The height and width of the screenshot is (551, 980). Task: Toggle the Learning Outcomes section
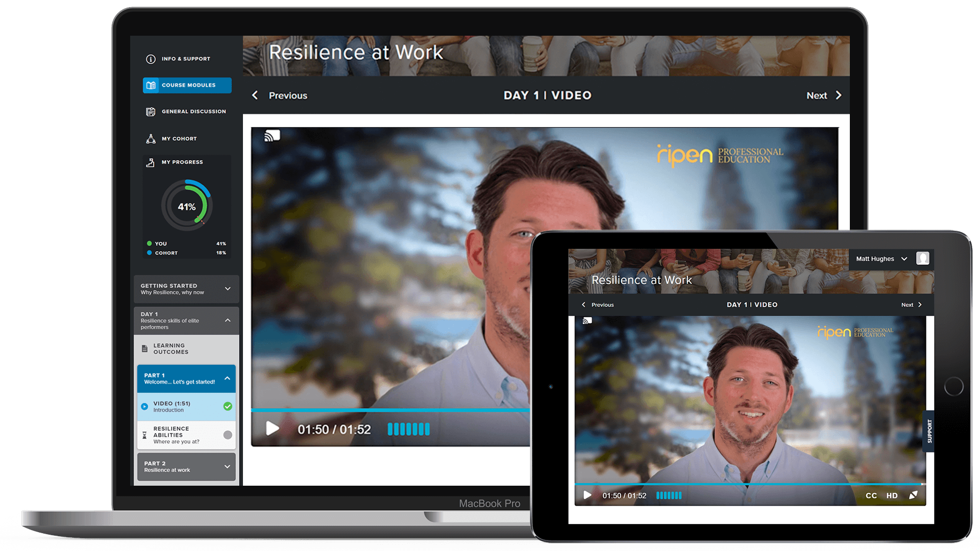(x=186, y=348)
